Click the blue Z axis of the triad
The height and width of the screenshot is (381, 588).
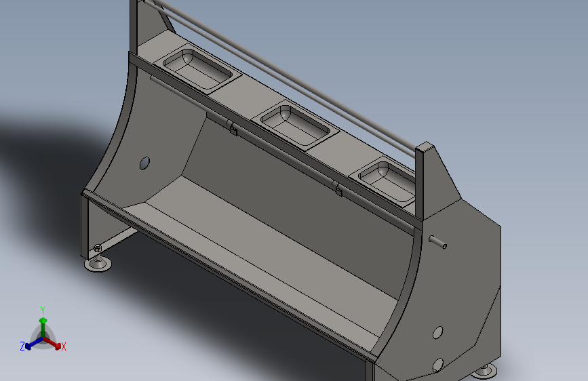(x=33, y=344)
